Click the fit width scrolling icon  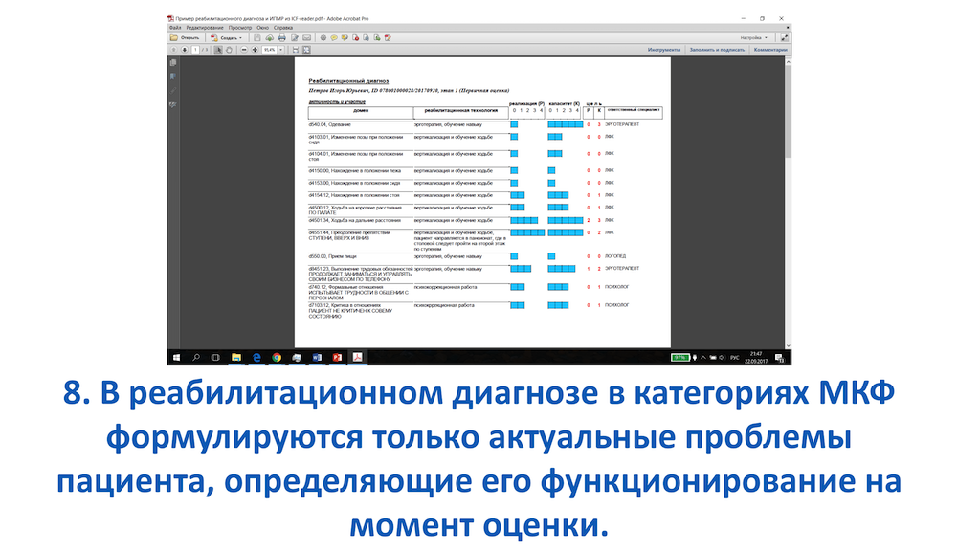(x=296, y=50)
